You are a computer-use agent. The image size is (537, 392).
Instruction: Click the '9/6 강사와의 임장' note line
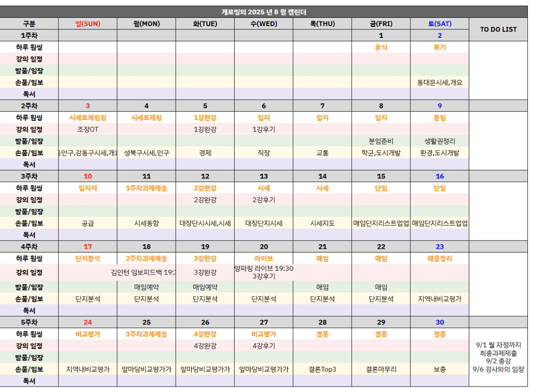pyautogui.click(x=498, y=369)
